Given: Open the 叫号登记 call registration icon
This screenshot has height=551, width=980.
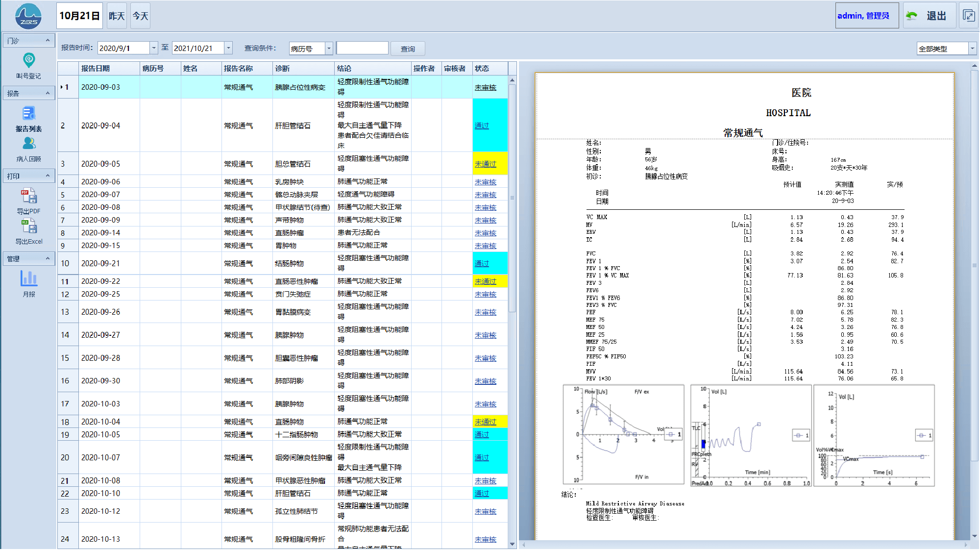Looking at the screenshot, I should [x=29, y=61].
